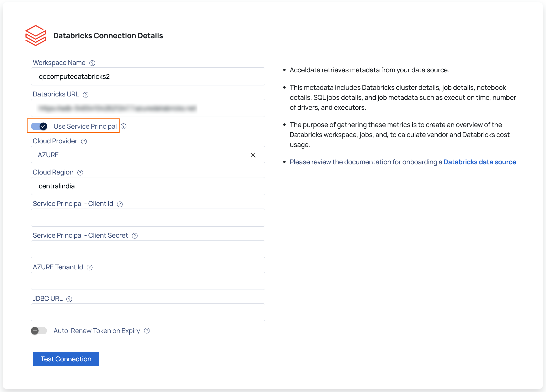546x392 pixels.
Task: Disable the Use Service Principal toggle
Action: point(39,126)
